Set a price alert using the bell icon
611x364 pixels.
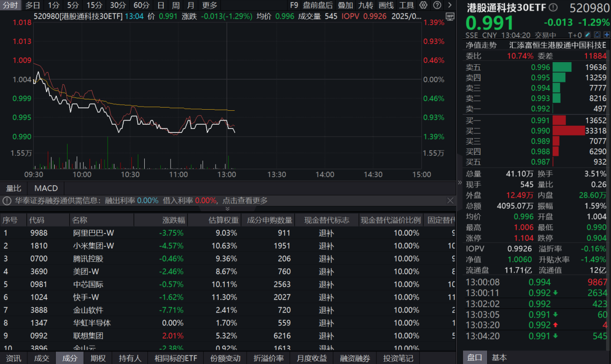pyautogui.click(x=597, y=34)
